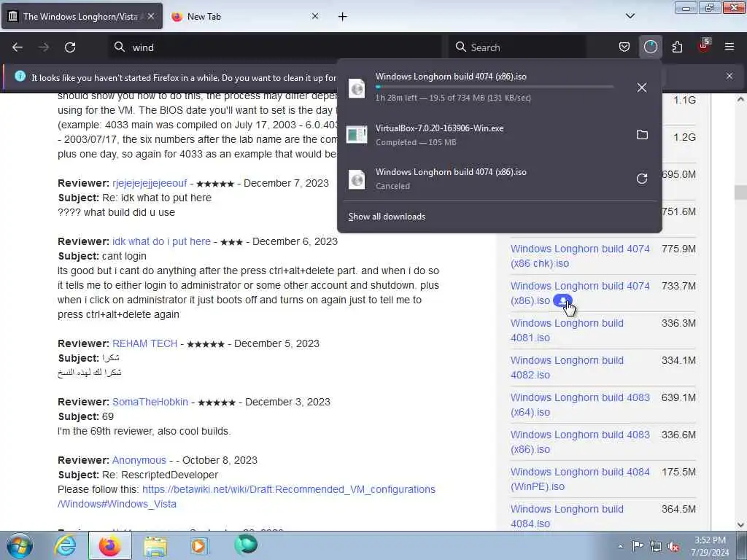Close the Windows Longhorn/Vista tab
The image size is (747, 560).
[151, 16]
